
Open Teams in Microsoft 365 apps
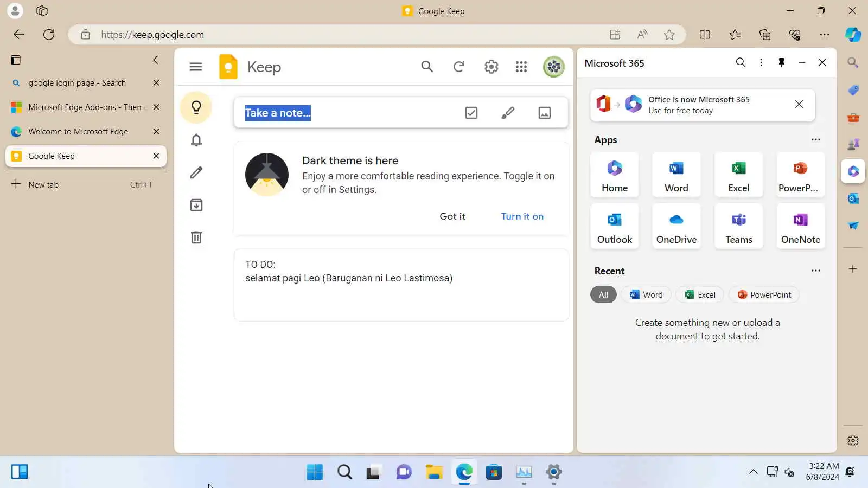(739, 226)
